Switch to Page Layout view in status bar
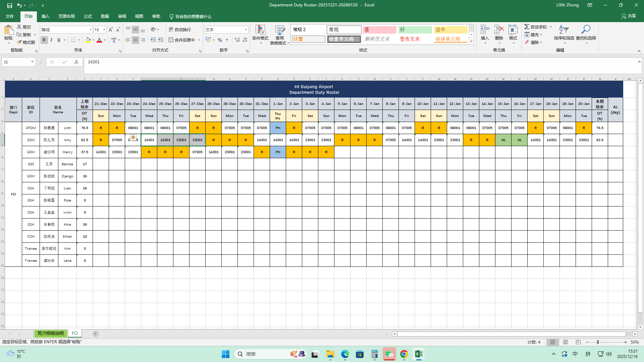The image size is (644, 362). (x=566, y=342)
